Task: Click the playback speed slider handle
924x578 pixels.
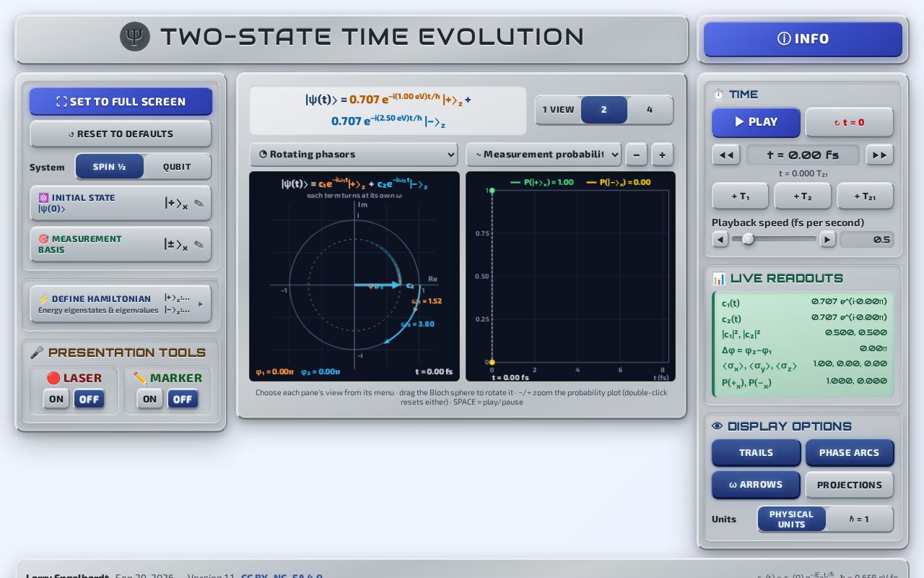Action: click(749, 239)
